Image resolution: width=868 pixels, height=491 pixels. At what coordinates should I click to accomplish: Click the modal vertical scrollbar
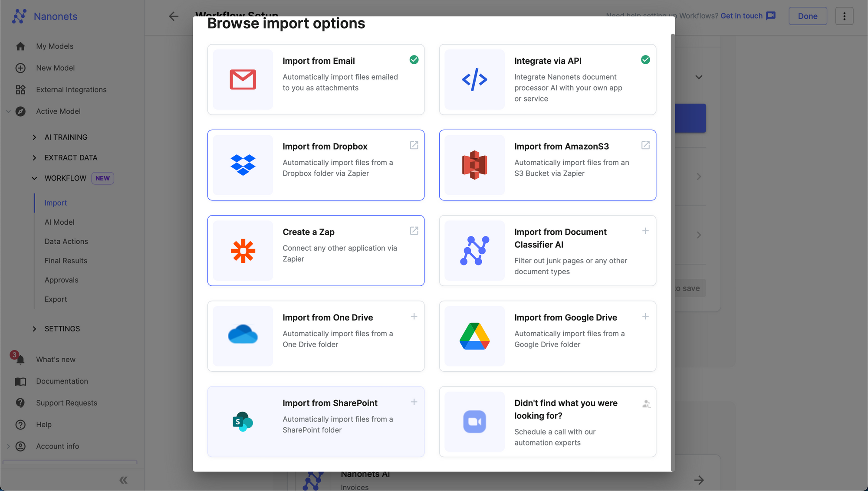[673, 252]
